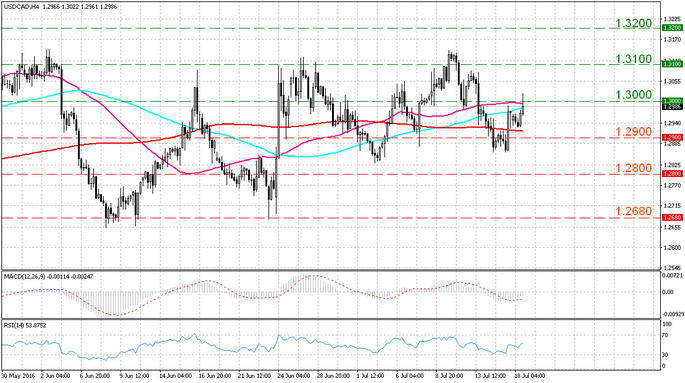Click the 1.2655 price scale value
The image size is (685, 383).
[672, 228]
